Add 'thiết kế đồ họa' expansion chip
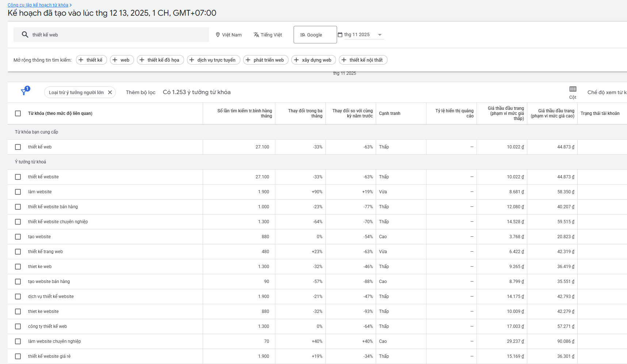The image size is (627, 364). pyautogui.click(x=160, y=60)
